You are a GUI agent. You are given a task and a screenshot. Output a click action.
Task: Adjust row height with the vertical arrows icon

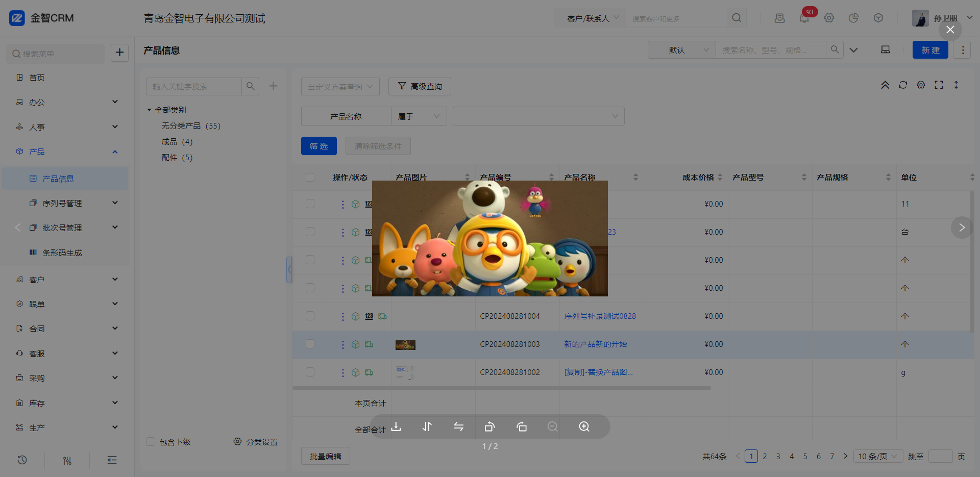tap(956, 85)
